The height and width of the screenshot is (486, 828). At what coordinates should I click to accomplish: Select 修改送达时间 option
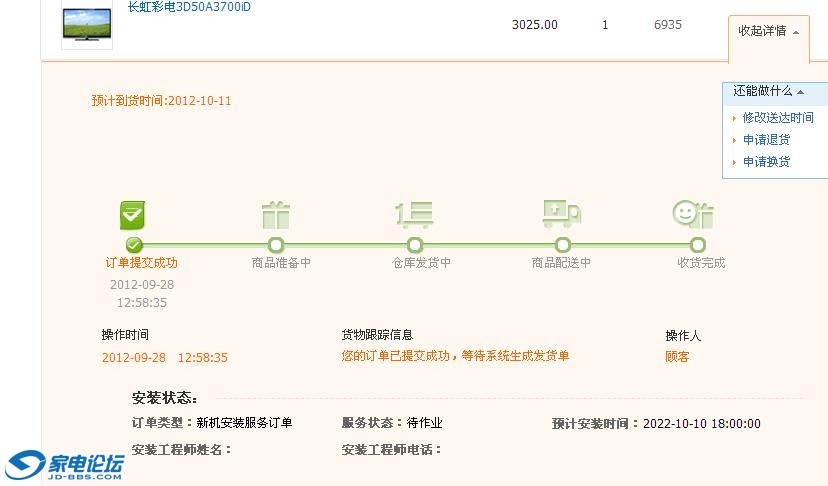[777, 118]
